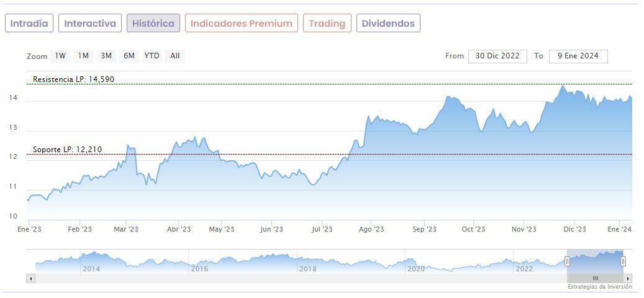This screenshot has height=298, width=644.
Task: Select the Histórica tab
Action: pos(153,24)
